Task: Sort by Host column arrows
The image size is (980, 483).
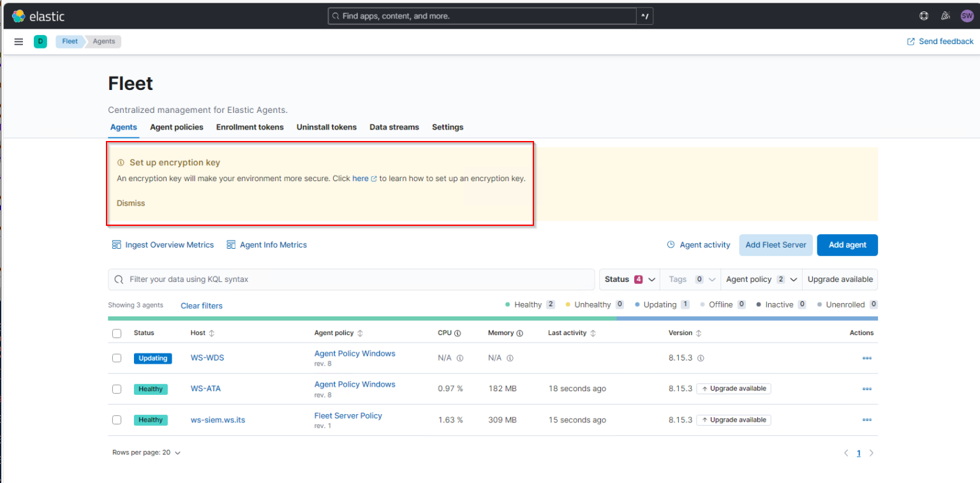Action: pos(212,333)
